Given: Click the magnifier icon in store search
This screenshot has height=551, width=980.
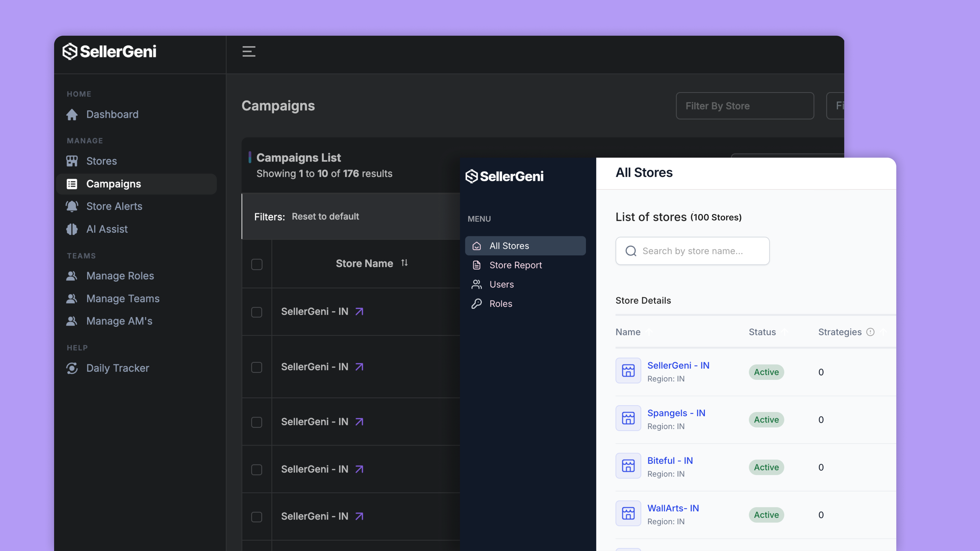Looking at the screenshot, I should pyautogui.click(x=631, y=251).
